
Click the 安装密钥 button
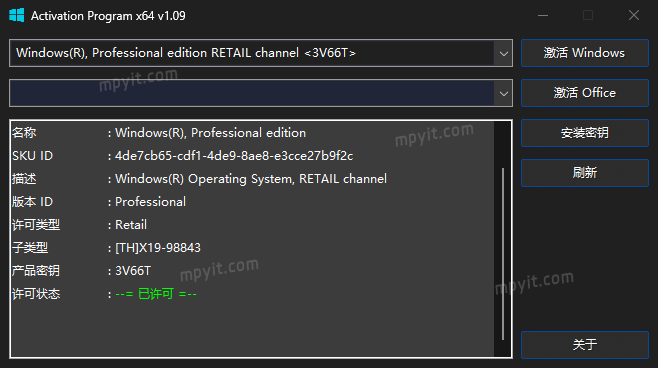(x=585, y=133)
